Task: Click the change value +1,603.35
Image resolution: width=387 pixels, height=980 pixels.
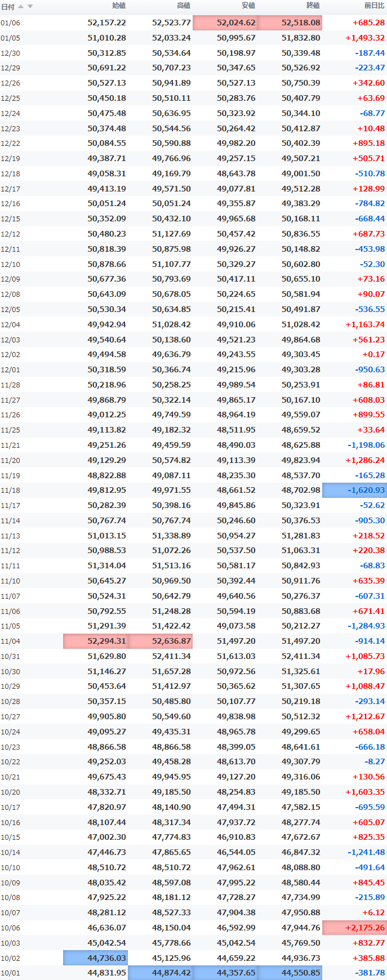Action: [x=364, y=792]
